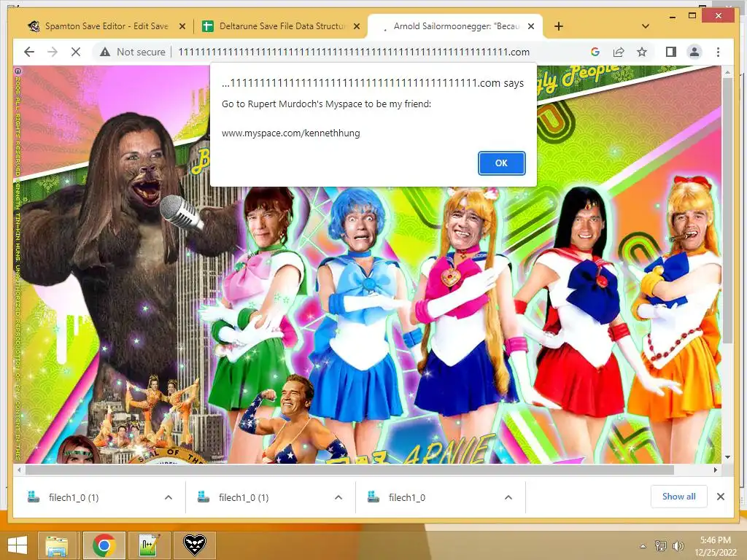Switch to Deltarune Save File Data Structure tab
The image size is (747, 560).
(281, 26)
